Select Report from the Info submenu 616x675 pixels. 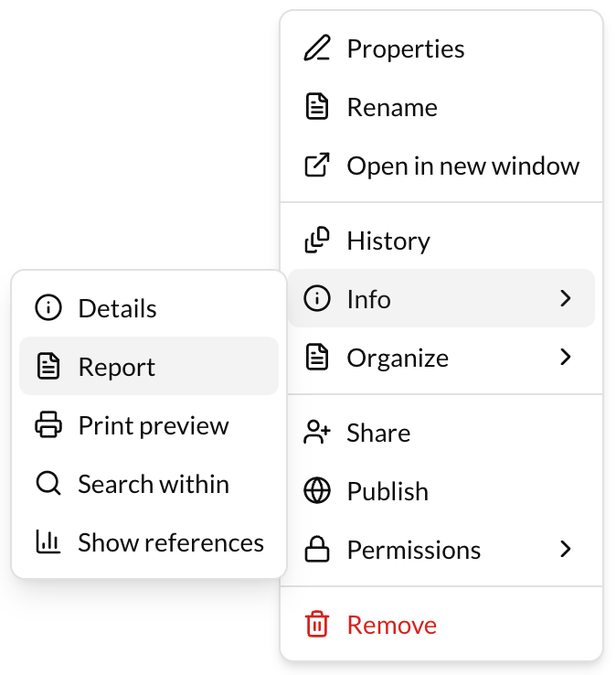coord(117,368)
